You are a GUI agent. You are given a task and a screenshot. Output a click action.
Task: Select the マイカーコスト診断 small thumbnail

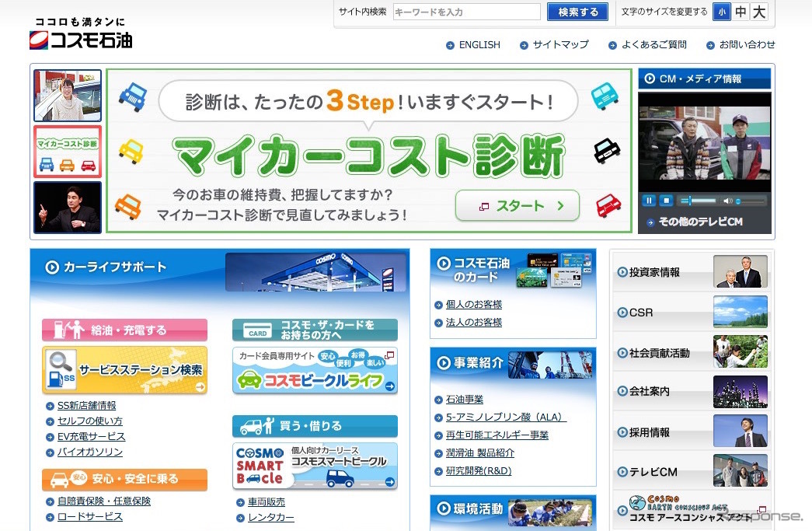pyautogui.click(x=68, y=152)
